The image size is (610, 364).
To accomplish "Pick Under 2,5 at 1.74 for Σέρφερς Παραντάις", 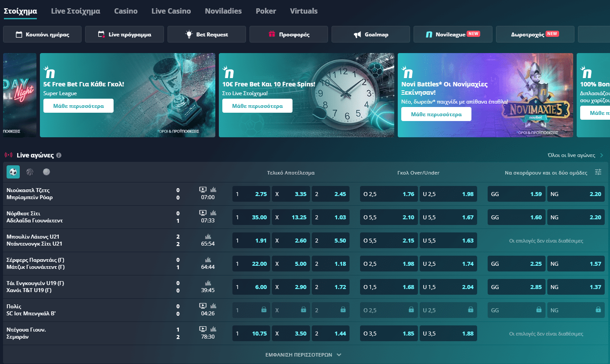I will coord(448,264).
